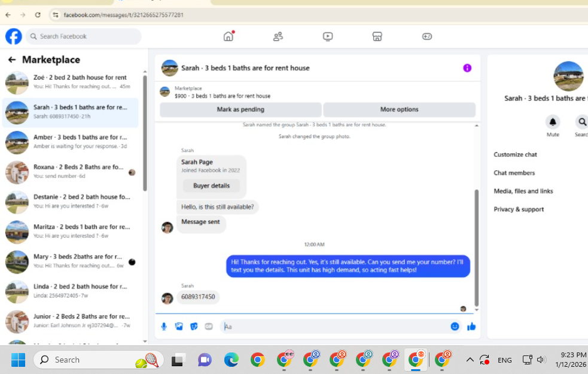Open Amber 3 beds 1 baths conversation

[x=71, y=142]
